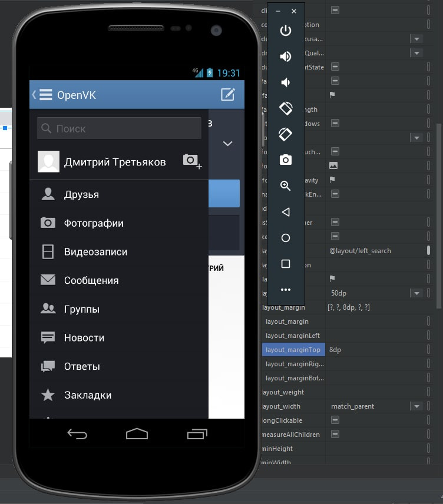Toggle the longClickable checkbox
This screenshot has height=504, width=443.
click(335, 420)
